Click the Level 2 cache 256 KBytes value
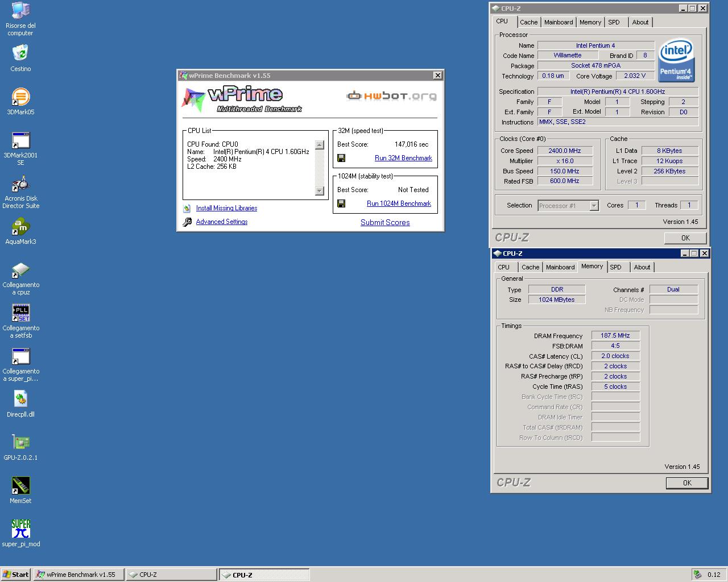 (x=669, y=171)
